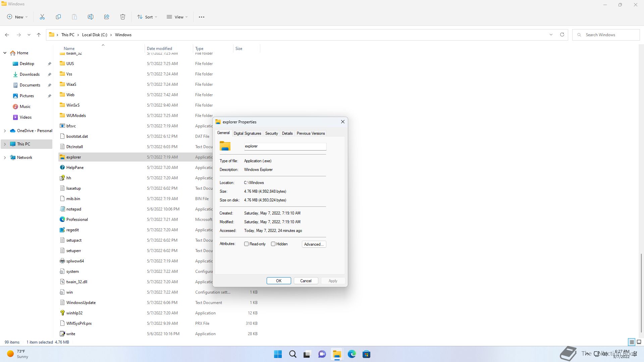Click the weather widget 73°F Sunny

click(18, 354)
